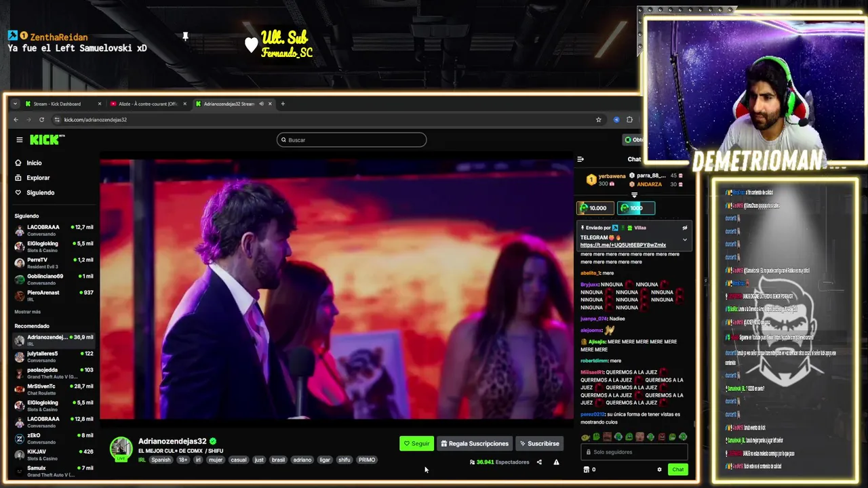Open PerroTV channel in sidebar

[54, 262]
